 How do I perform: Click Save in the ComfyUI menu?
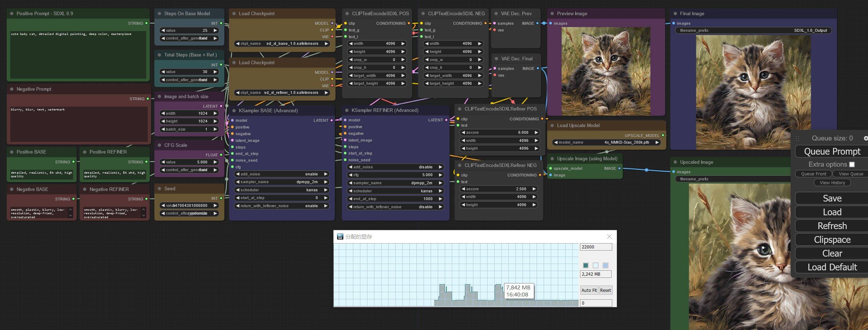832,198
